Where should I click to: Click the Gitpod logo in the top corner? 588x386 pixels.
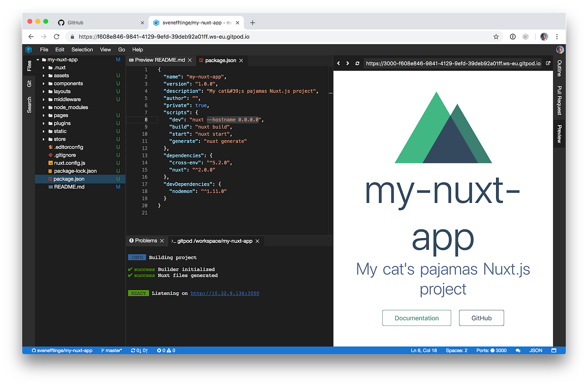29,49
